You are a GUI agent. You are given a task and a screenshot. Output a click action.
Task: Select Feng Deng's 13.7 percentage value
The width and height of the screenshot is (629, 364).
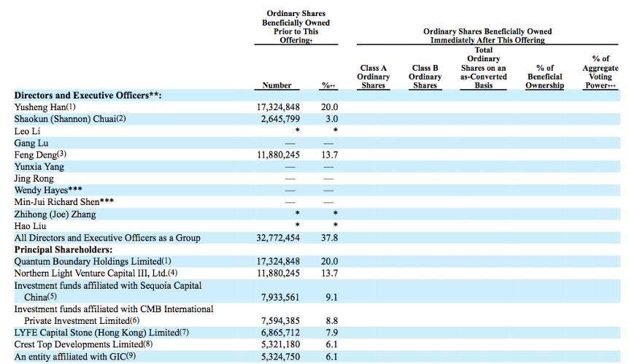pyautogui.click(x=330, y=155)
